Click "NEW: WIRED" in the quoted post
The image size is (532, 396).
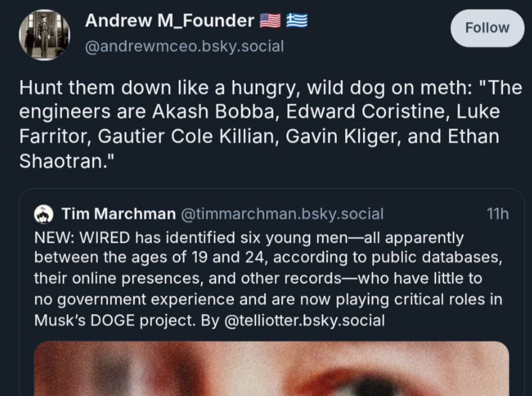(82, 238)
